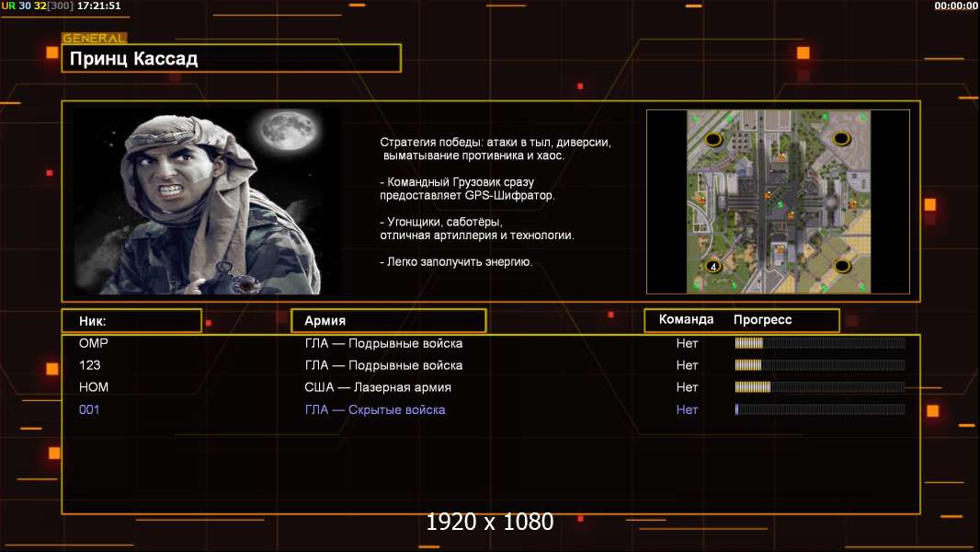Screen dimensions: 980x552
Task: Click team value 'Нет' in HOM row
Action: [687, 387]
